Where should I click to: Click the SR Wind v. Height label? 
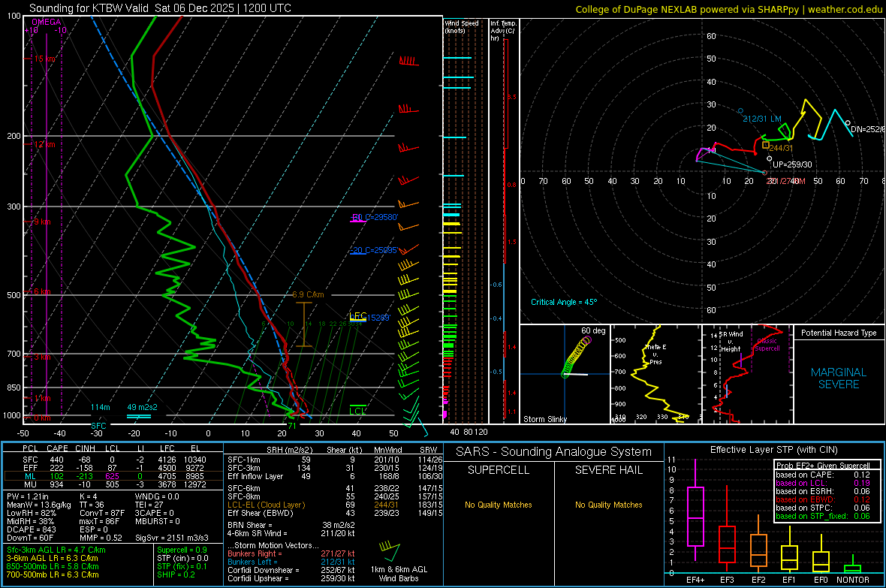731,342
